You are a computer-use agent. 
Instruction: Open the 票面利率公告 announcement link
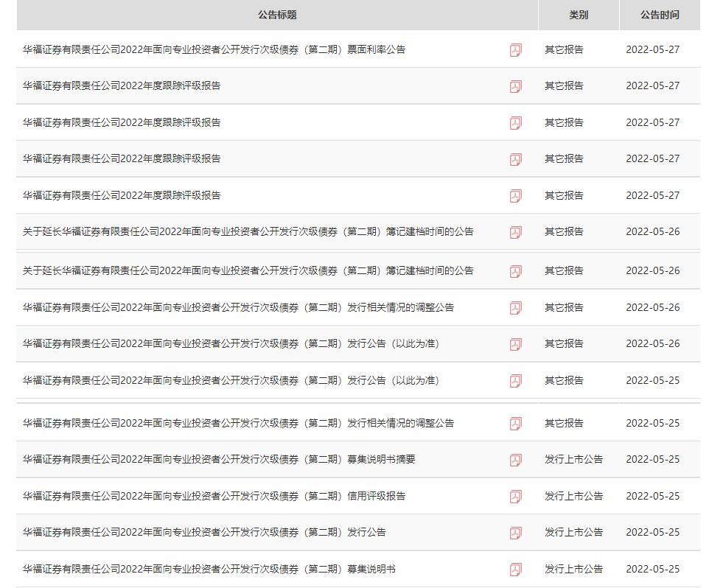[212, 50]
